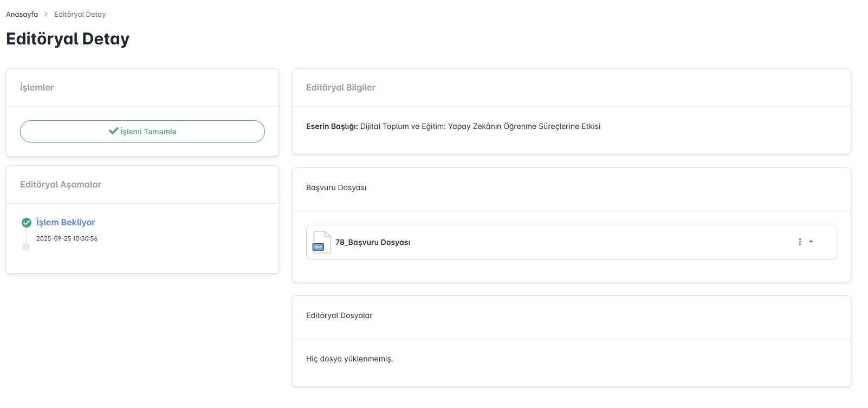868x408 pixels.
Task: Click the Editöryal Bilgiler panel header
Action: 340,88
